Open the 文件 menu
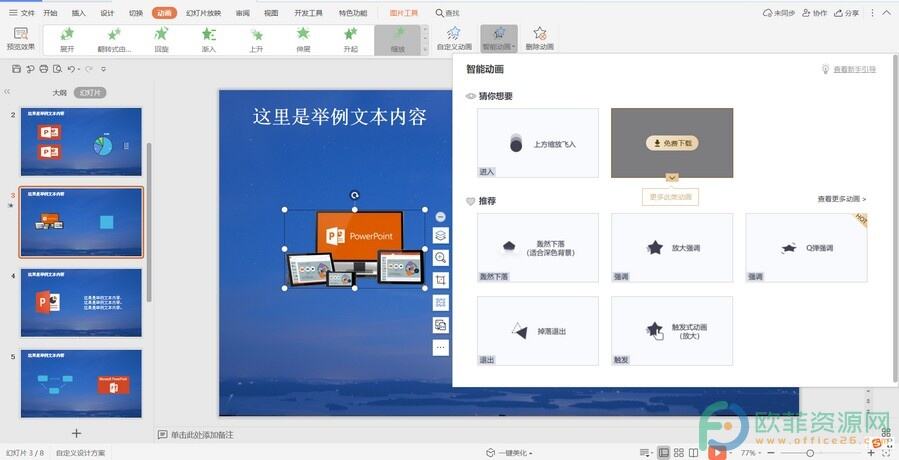The width and height of the screenshot is (899, 460). pyautogui.click(x=22, y=13)
